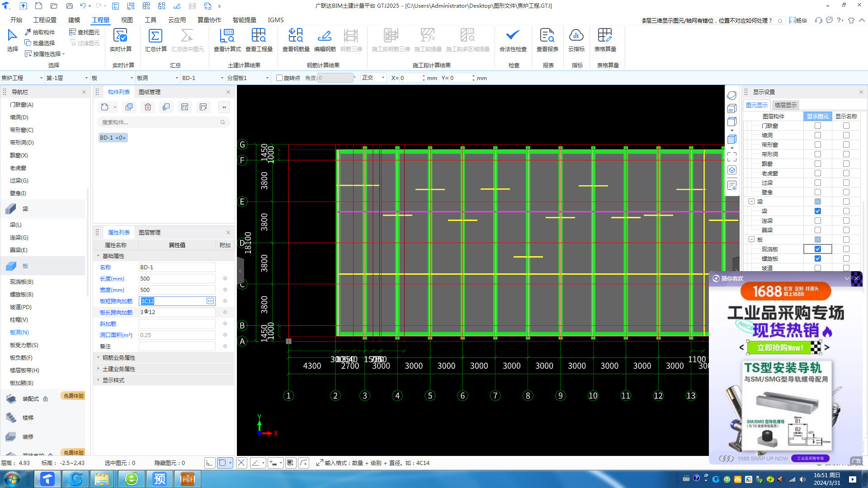Open 云指标 cloud icon
Image resolution: width=868 pixels, height=488 pixels.
point(576,36)
